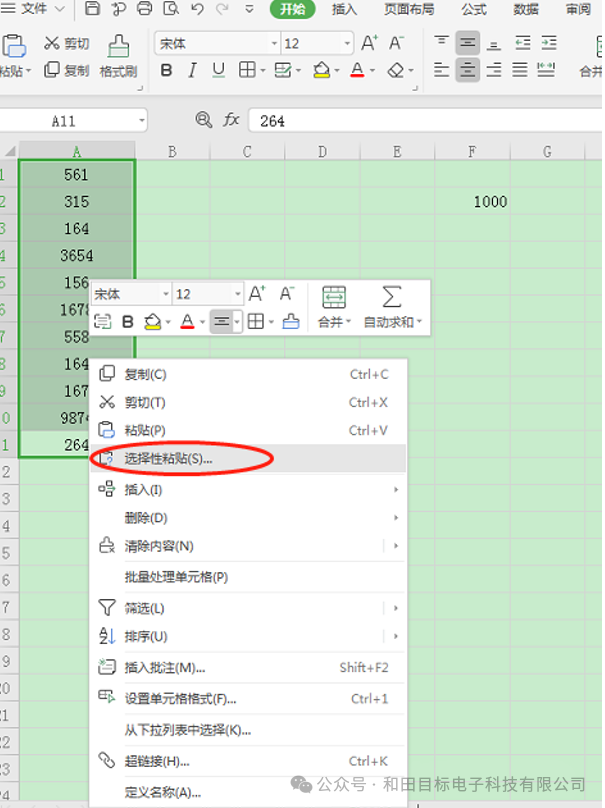Click the ribbon borders icon
The height and width of the screenshot is (808, 605).
pyautogui.click(x=247, y=70)
